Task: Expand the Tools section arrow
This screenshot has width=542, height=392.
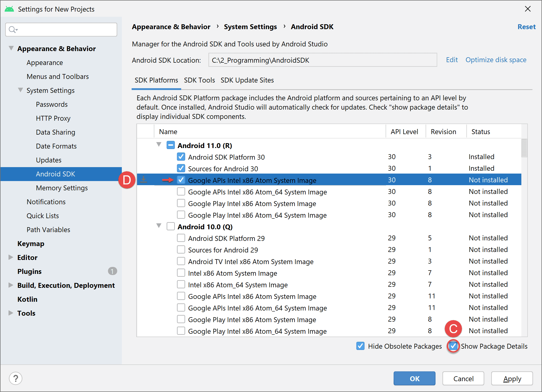Action: pyautogui.click(x=11, y=313)
